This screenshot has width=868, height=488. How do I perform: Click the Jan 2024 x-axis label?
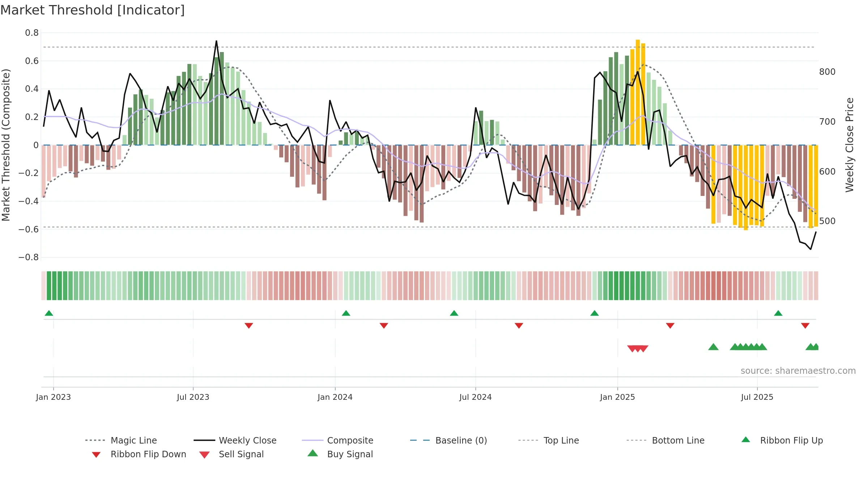click(x=335, y=397)
